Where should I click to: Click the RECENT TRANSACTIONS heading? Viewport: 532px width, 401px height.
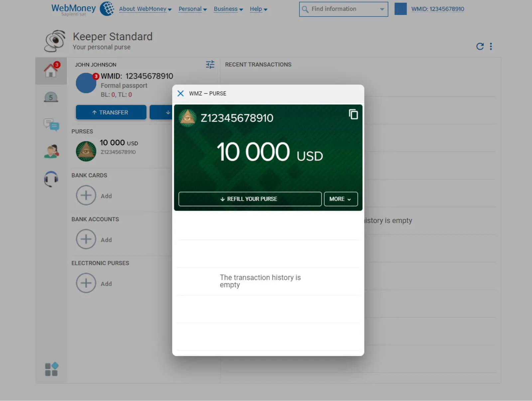258,65
